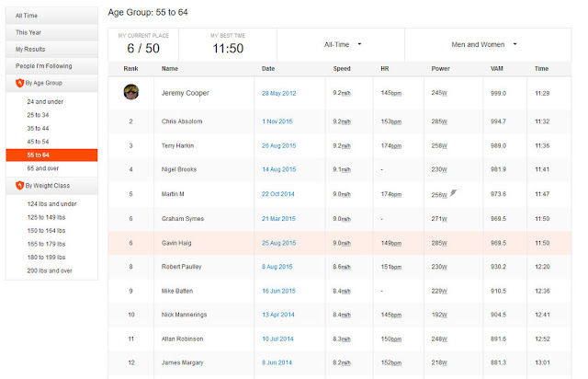Click Chris Absolom's athlete name
This screenshot has height=379, width=588.
181,121
